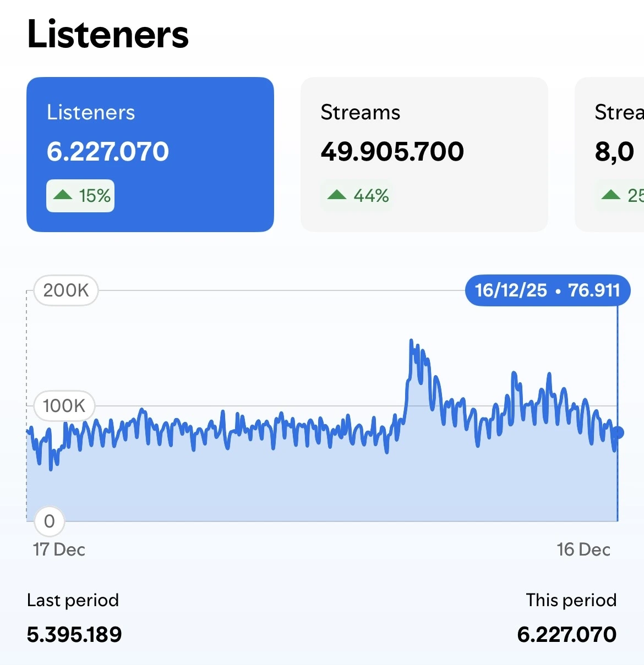Click the 17 Dec start date label
644x665 pixels.
point(59,549)
